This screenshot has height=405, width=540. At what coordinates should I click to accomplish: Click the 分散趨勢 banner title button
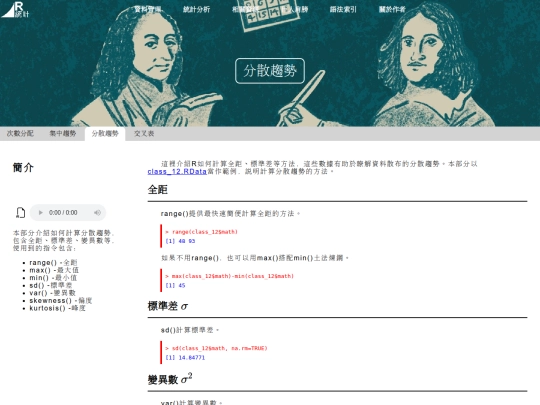pos(270,71)
